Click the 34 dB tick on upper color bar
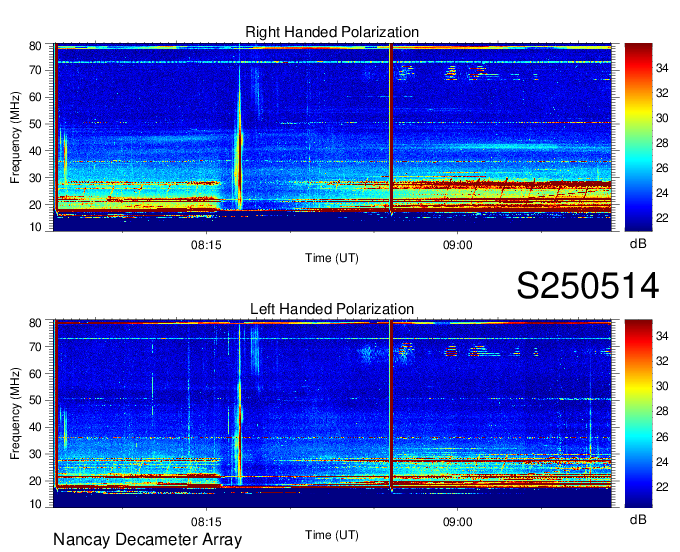The height and width of the screenshot is (552, 680). [x=662, y=68]
